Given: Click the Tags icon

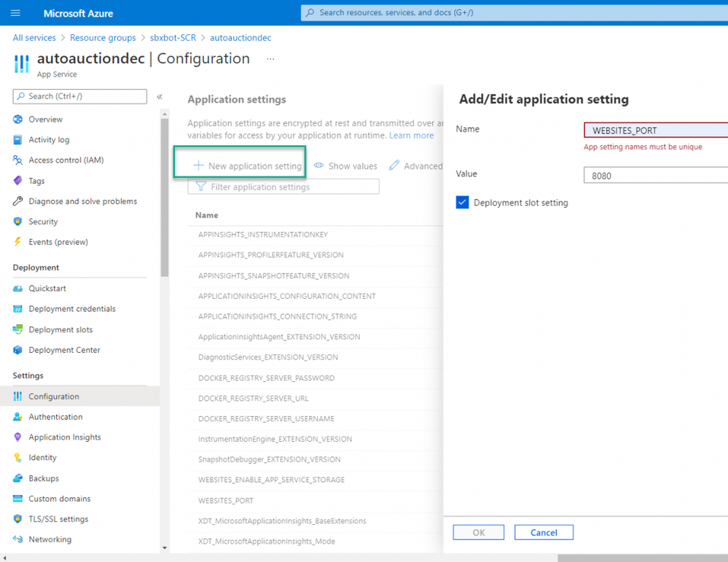Looking at the screenshot, I should (x=17, y=181).
